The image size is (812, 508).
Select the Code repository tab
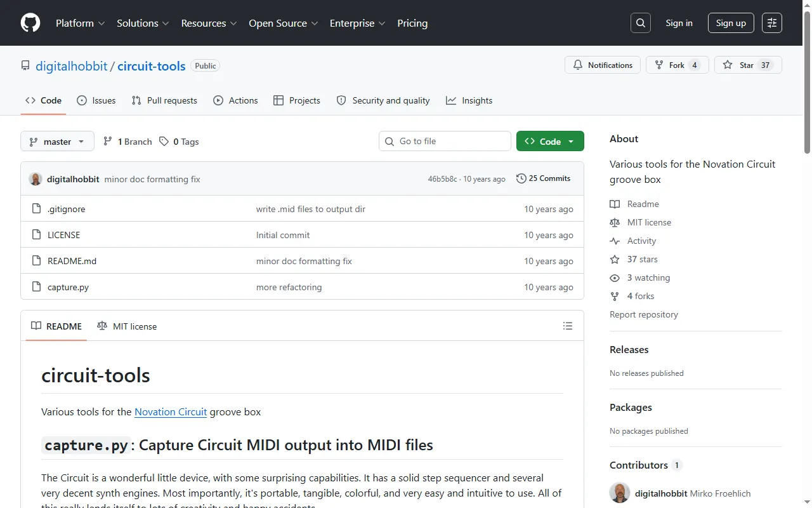click(x=43, y=100)
